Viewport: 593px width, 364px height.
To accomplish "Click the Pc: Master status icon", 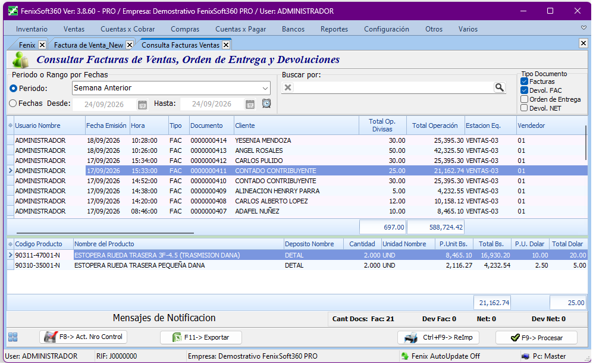I will [x=525, y=356].
